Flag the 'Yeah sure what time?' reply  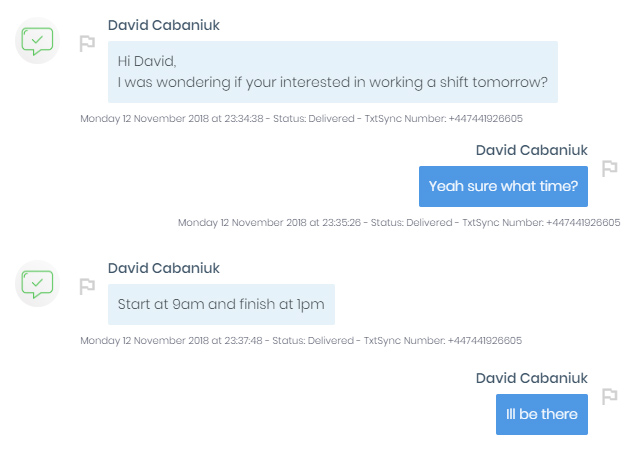(609, 168)
